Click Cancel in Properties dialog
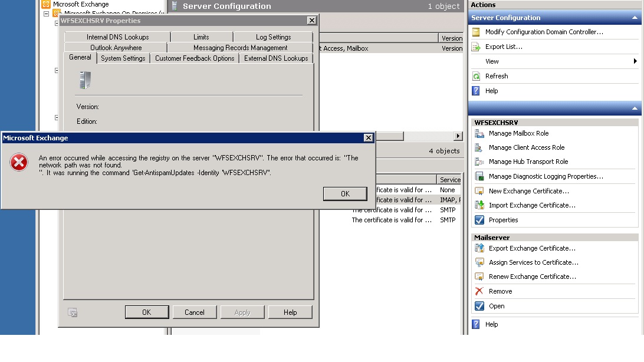644x362 pixels. pos(194,312)
